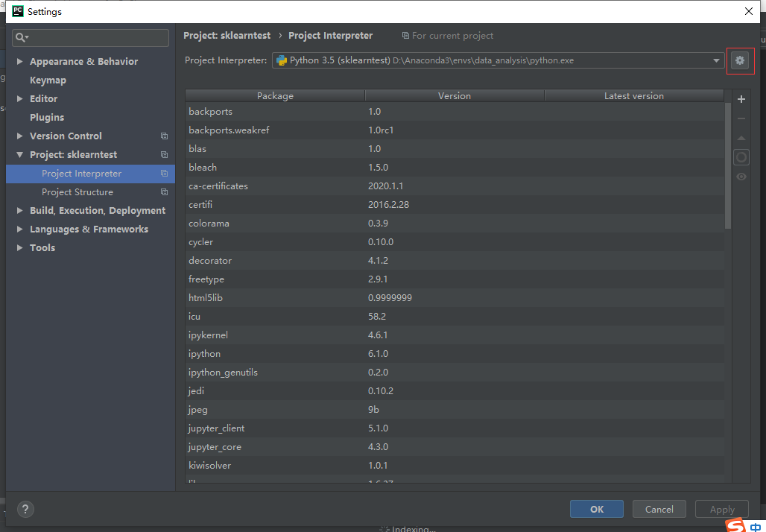This screenshot has height=532, width=766.
Task: Click the Apply button
Action: click(722, 509)
